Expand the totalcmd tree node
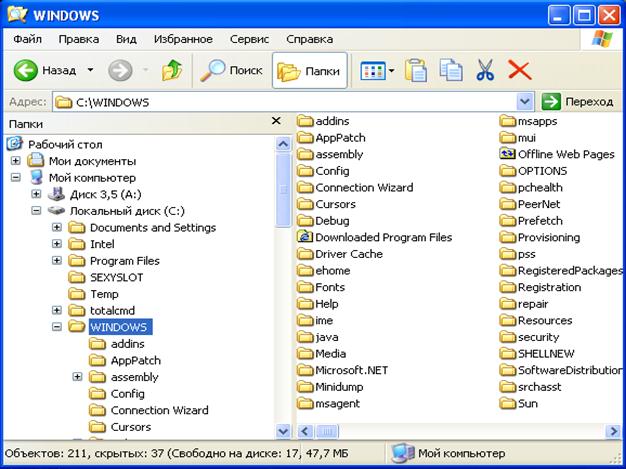 click(57, 310)
